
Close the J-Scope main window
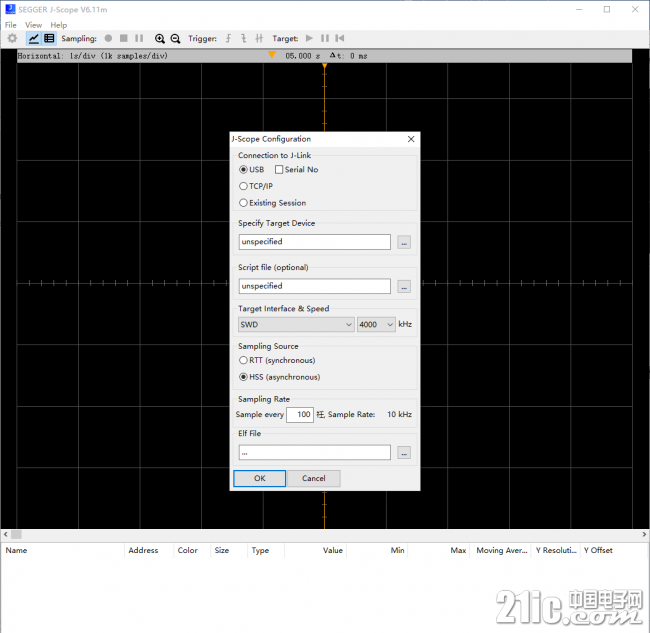[x=635, y=9]
